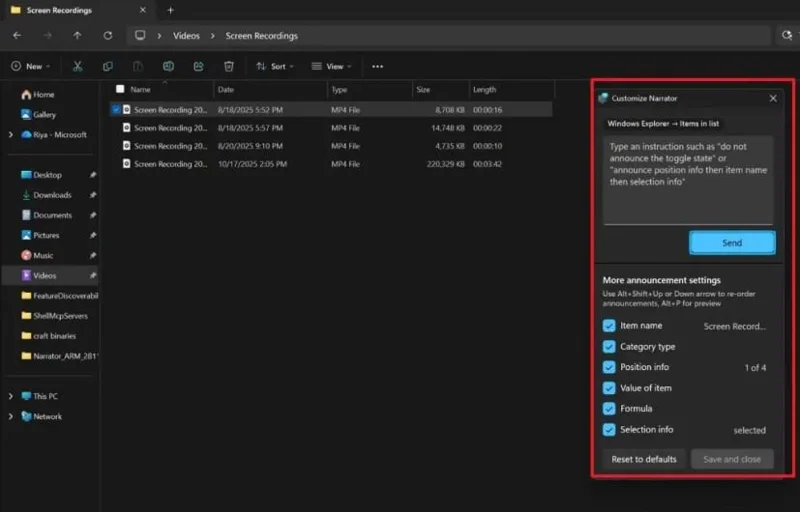The width and height of the screenshot is (800, 512).
Task: Open the ShellMcpServers folder
Action: [x=55, y=316]
